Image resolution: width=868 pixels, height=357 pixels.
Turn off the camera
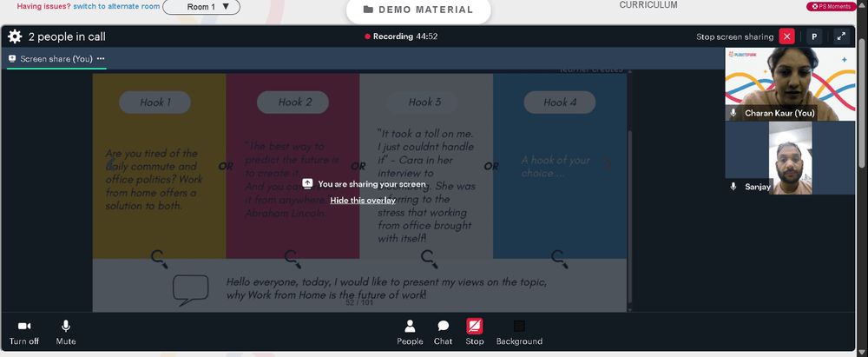[24, 327]
